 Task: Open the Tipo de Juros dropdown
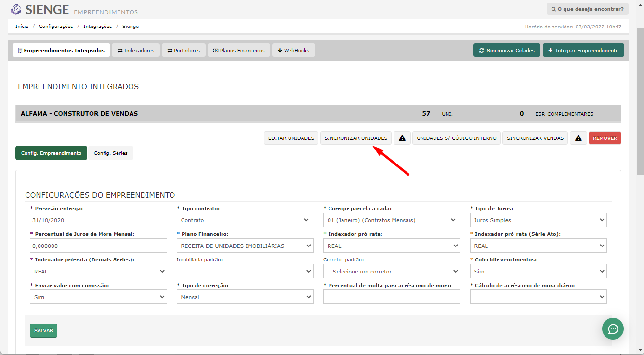539,220
